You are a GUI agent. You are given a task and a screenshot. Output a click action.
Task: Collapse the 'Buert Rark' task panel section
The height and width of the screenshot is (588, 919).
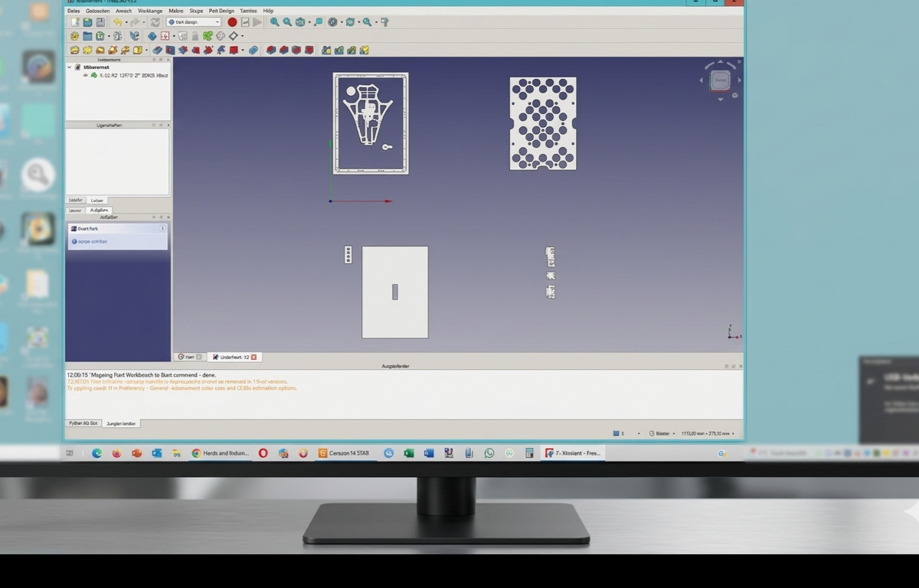pos(162,228)
